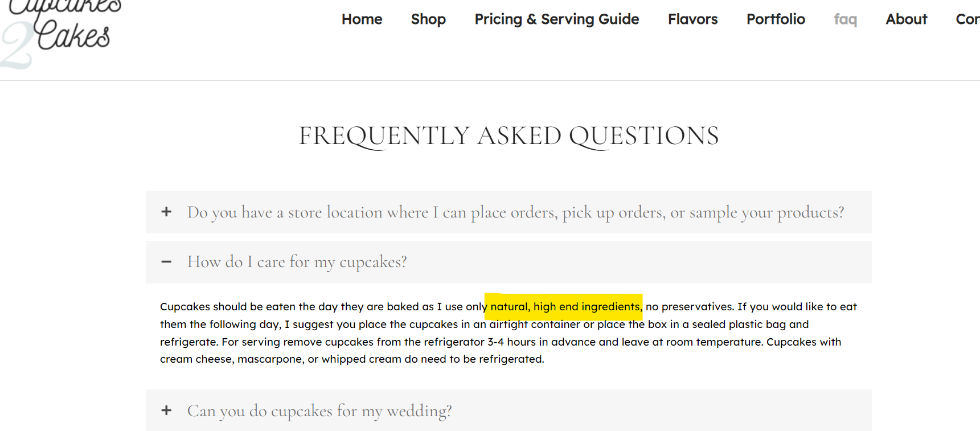This screenshot has height=431, width=980.
Task: Collapse 'How do I care for my cupcakes?'
Action: coord(297,262)
